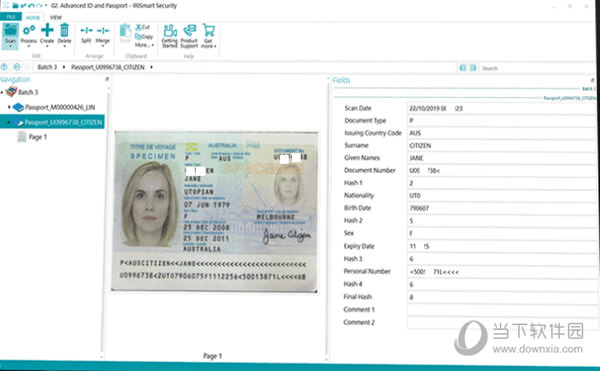
Task: Click the Batch 3 link in Fields header
Action: [588, 89]
